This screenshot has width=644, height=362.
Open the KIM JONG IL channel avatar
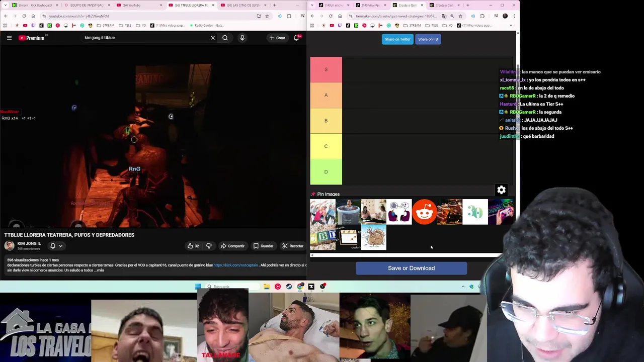coord(9,245)
